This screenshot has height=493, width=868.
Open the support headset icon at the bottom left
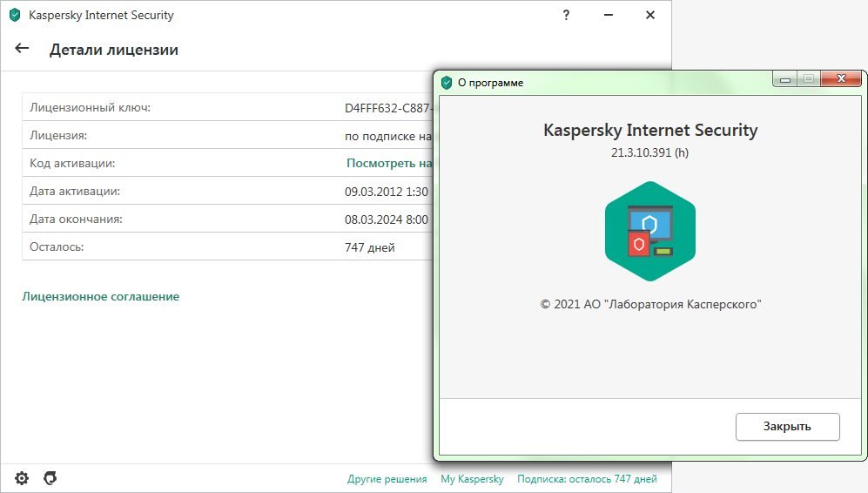pos(50,477)
